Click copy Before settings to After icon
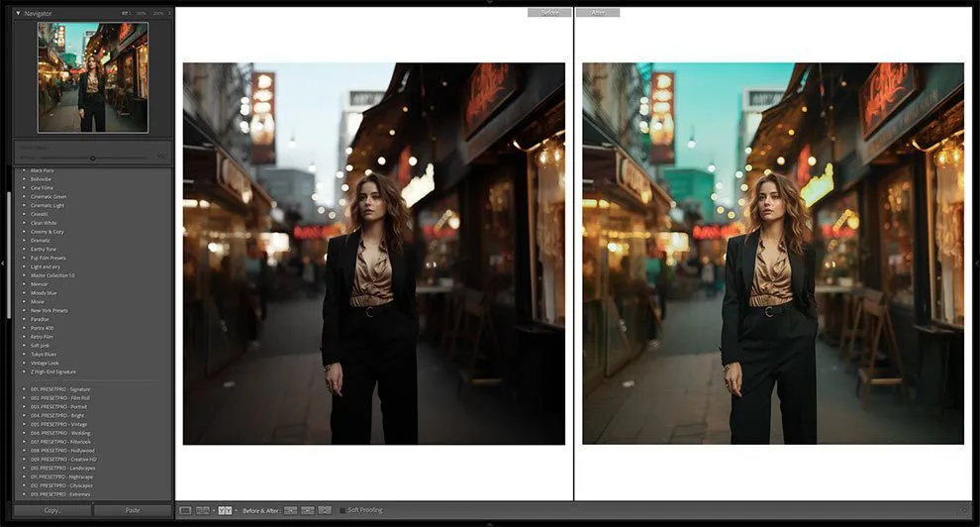This screenshot has height=527, width=980. [290, 510]
